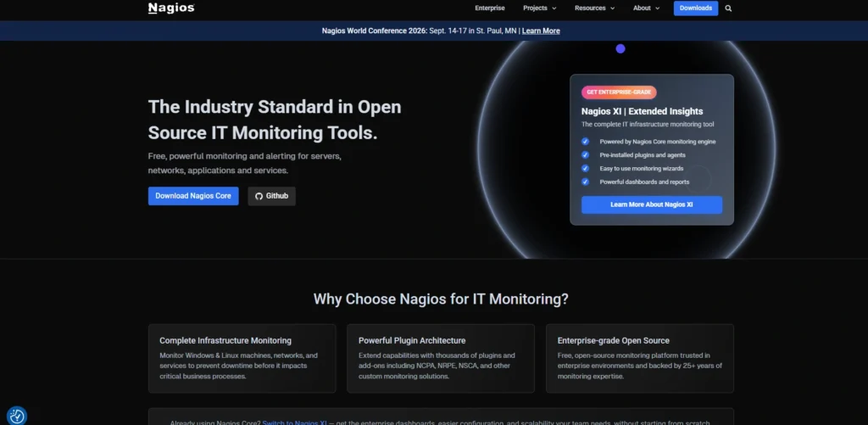
Task: Click the Why Choose Nagios for IT Monitoring heading
Action: [x=441, y=299]
